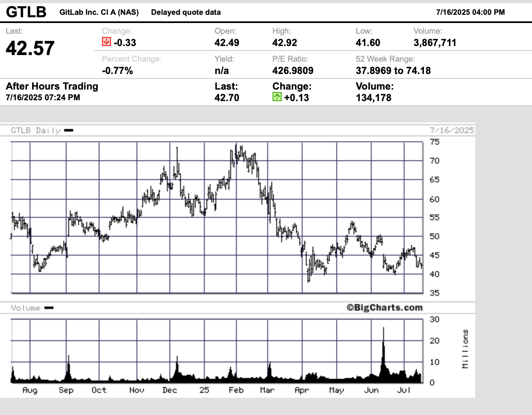Image resolution: width=532 pixels, height=415 pixels.
Task: Click the after-hours timestamp 7/16/2025 07:24 PM
Action: [43, 98]
